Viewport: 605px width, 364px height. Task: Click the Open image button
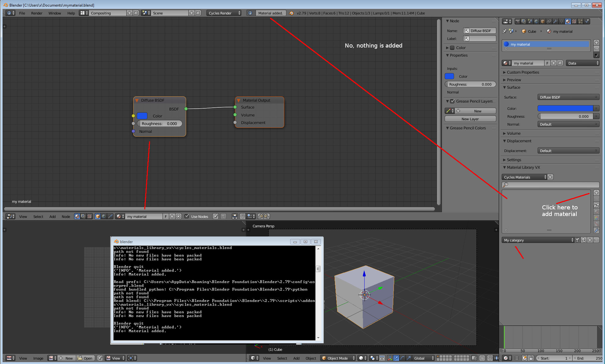click(x=85, y=358)
